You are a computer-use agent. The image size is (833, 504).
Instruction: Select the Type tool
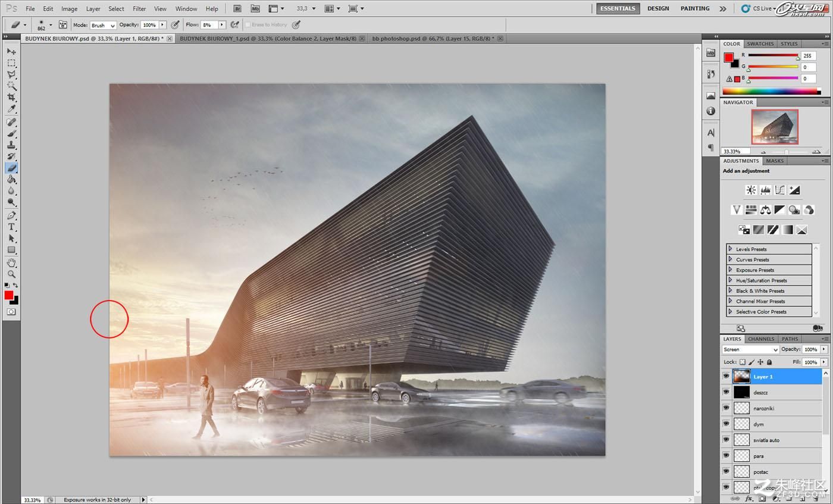[11, 227]
